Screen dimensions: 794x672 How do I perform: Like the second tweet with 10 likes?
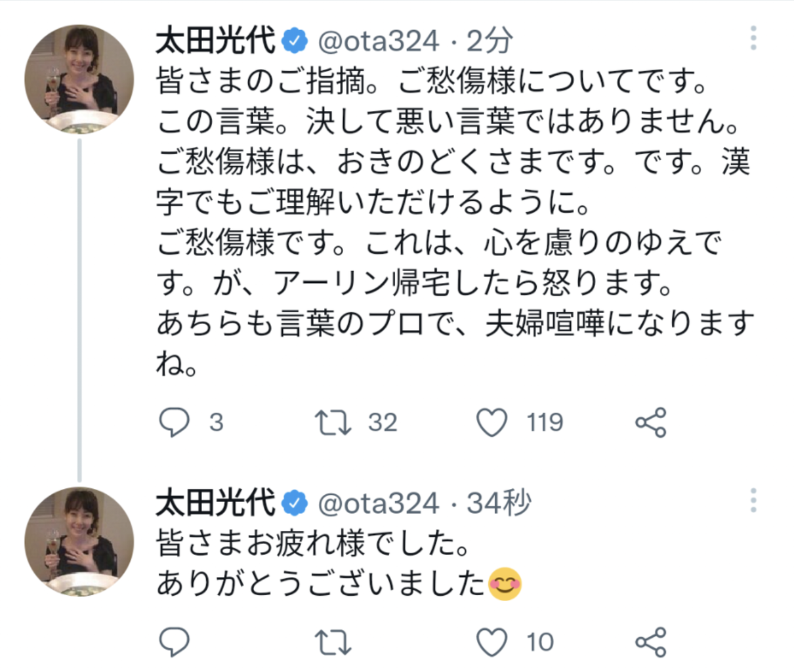coord(491,642)
